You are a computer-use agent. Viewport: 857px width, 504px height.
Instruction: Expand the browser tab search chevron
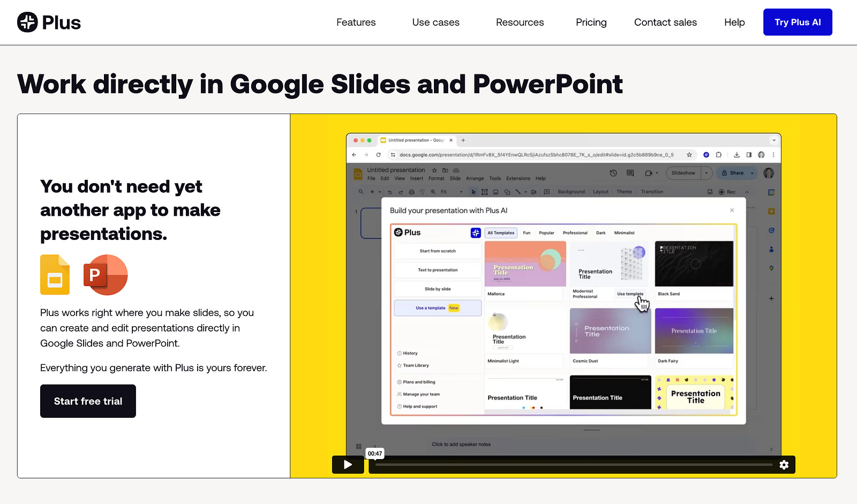(x=774, y=140)
